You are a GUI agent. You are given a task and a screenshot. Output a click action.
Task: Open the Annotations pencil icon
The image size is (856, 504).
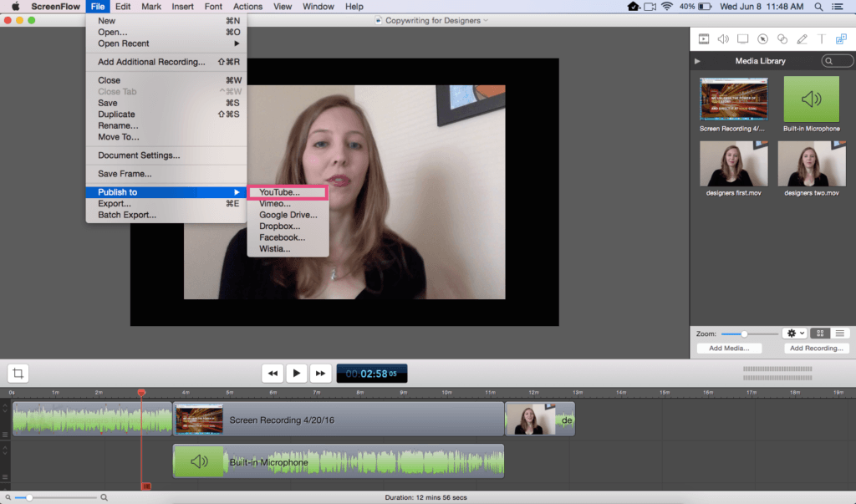(802, 38)
